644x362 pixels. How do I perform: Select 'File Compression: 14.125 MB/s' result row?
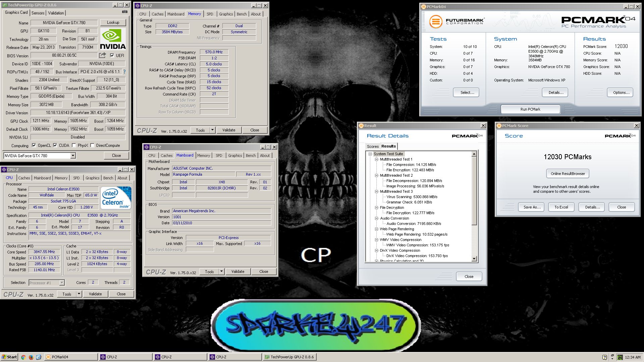(x=411, y=165)
